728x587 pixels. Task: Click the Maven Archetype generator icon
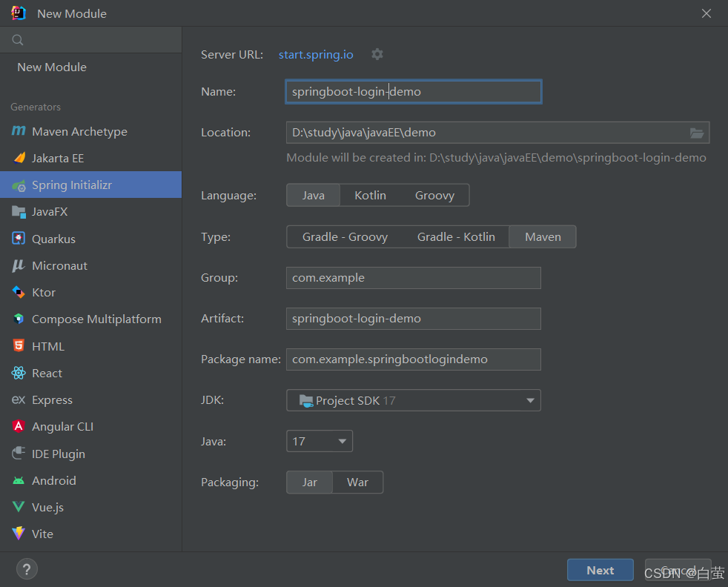tap(19, 131)
